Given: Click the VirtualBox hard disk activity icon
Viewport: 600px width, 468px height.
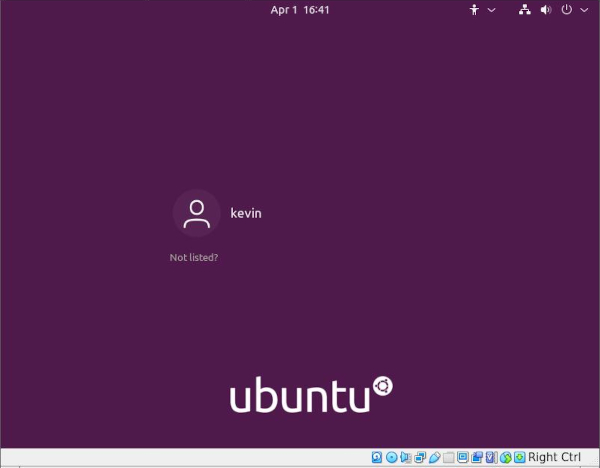Looking at the screenshot, I should tap(377, 458).
